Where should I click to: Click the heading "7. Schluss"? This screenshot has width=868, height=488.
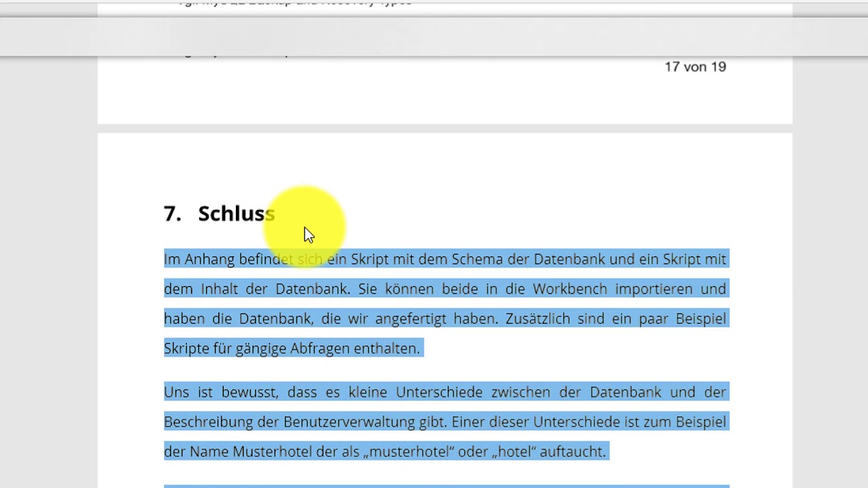(x=219, y=213)
